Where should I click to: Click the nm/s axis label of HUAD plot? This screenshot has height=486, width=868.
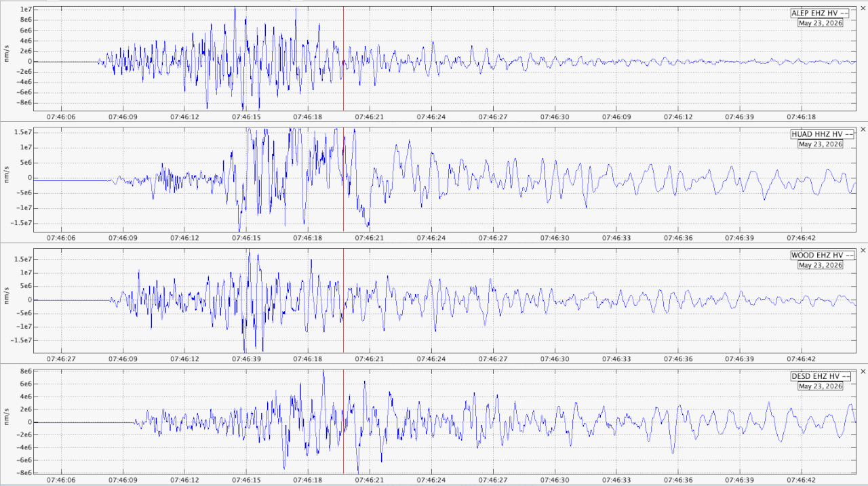tap(7, 178)
